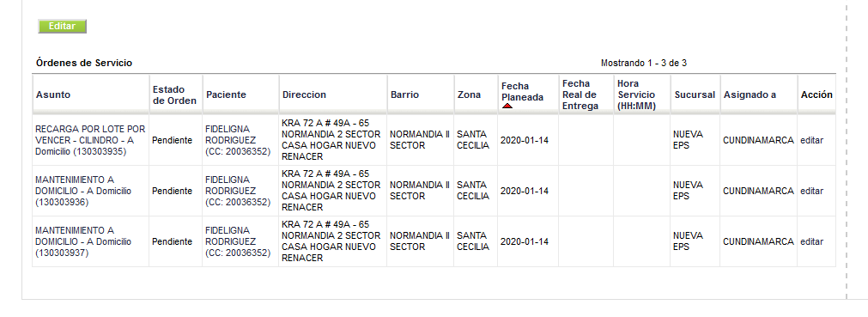Sort by Direccion column header
This screenshot has height=317, width=868.
point(304,94)
